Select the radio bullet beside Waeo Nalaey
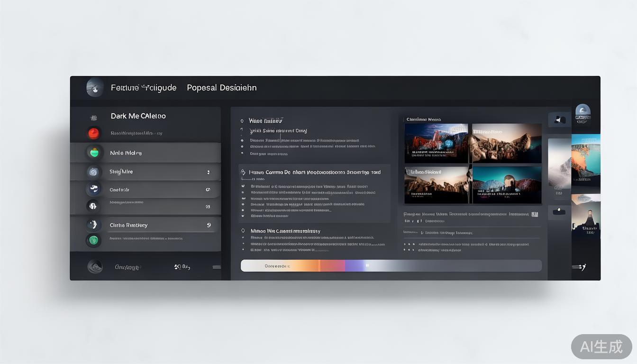The image size is (637, 364). (x=242, y=121)
